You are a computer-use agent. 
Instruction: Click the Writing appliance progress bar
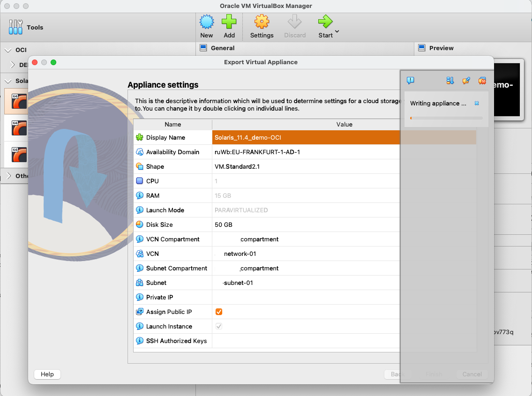(446, 118)
